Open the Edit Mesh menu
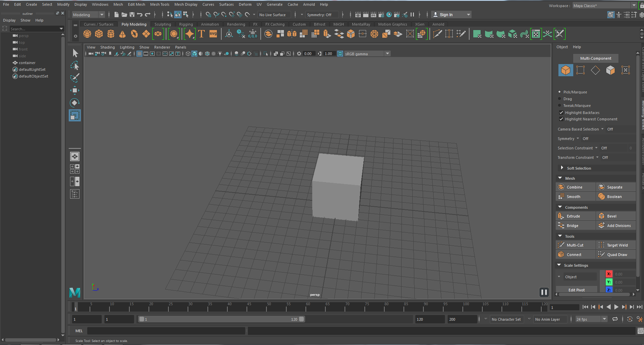Screen dimensions: 644x345 [x=136, y=4]
